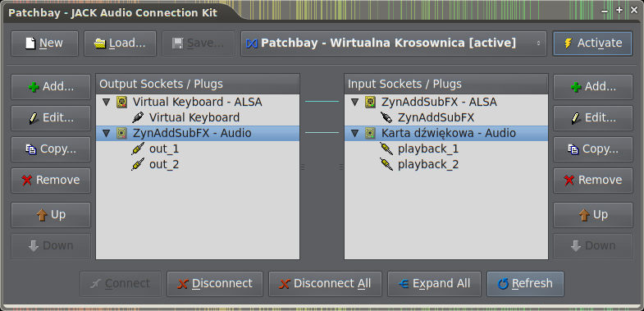Open the Patchbay - Wirtualna Krosownica dropdown

click(394, 43)
